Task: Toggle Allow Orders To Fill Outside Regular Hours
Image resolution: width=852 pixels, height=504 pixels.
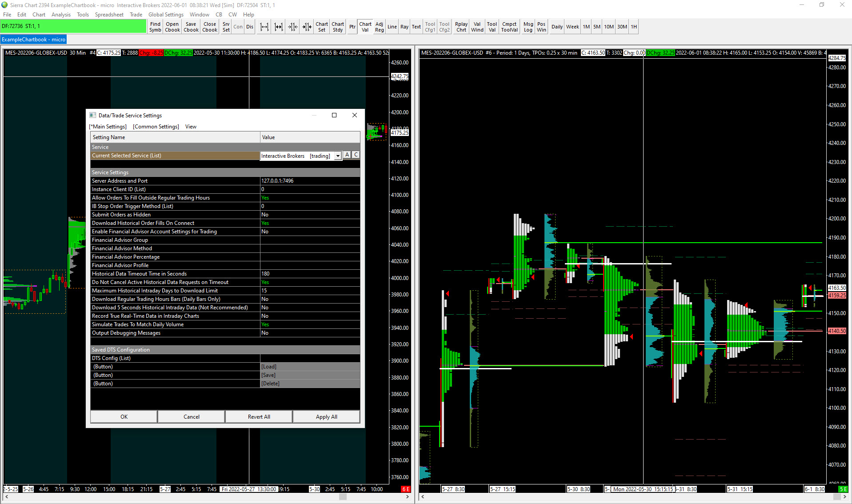Action: point(310,198)
